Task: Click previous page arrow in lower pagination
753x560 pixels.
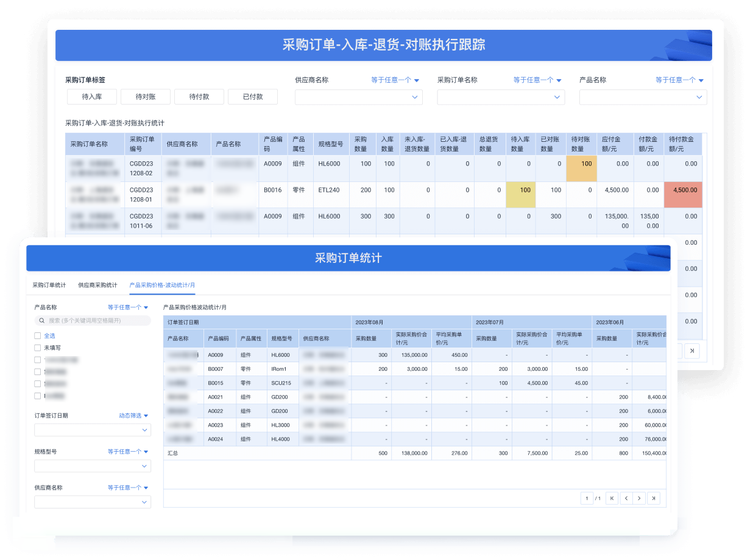Action: pos(626,499)
